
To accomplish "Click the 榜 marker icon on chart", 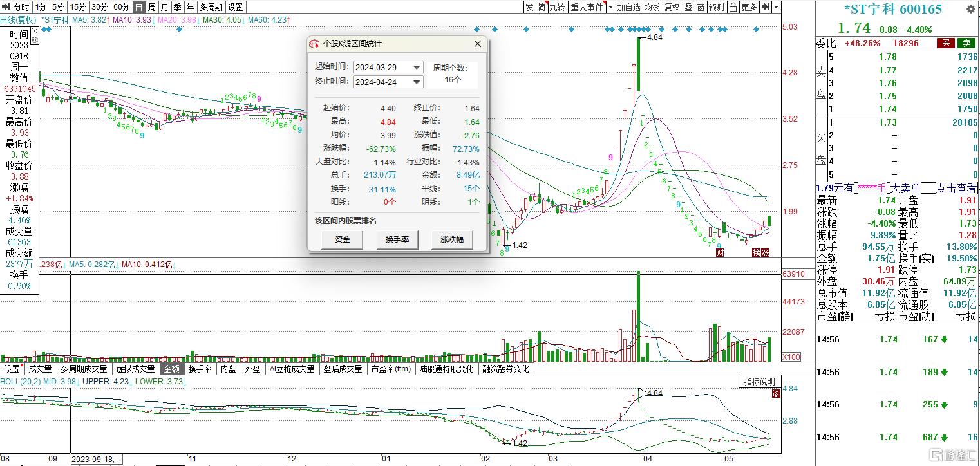I will pos(756,253).
